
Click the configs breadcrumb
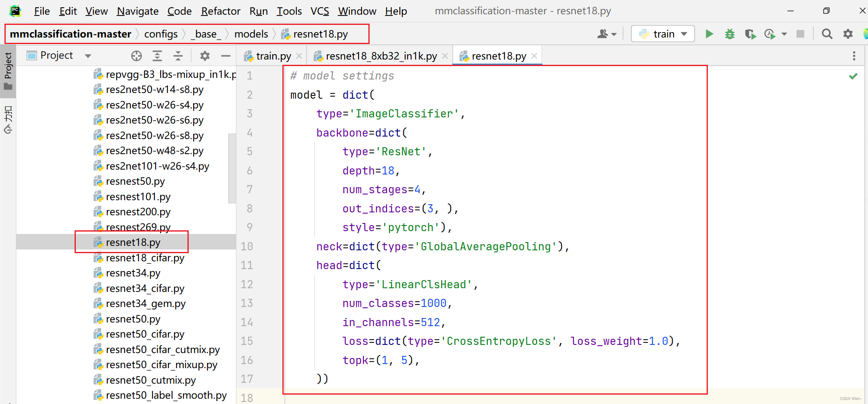[161, 34]
